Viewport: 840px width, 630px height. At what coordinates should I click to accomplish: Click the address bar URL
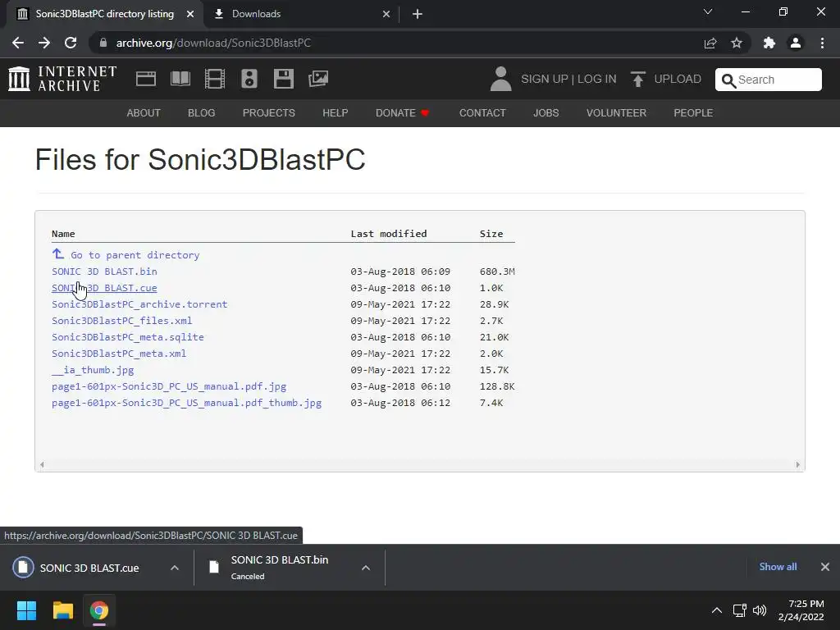[x=213, y=43]
